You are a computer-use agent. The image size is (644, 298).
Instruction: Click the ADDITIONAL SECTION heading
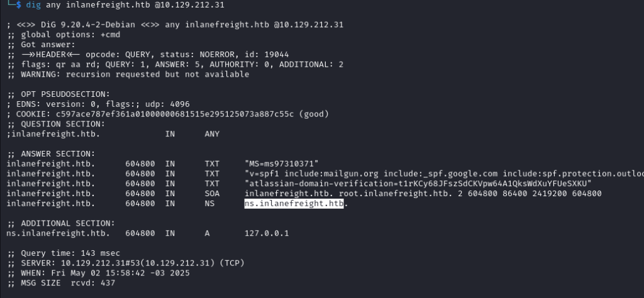point(60,223)
